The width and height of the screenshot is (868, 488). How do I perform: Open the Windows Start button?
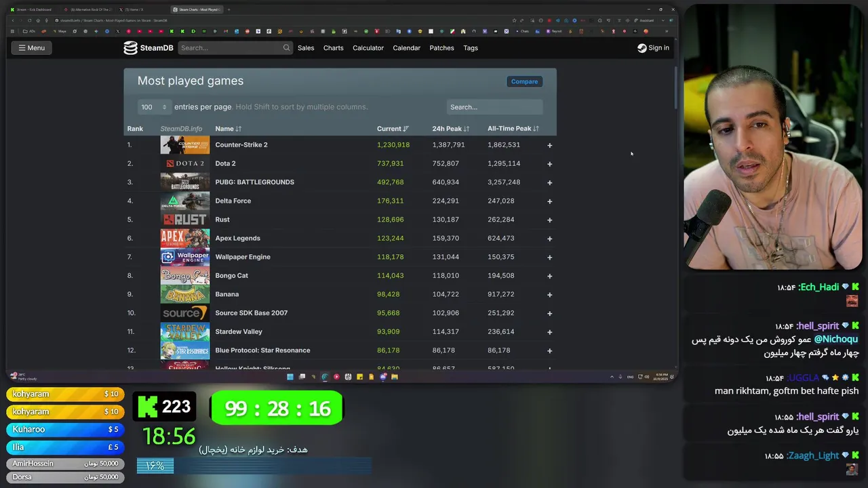tap(290, 377)
